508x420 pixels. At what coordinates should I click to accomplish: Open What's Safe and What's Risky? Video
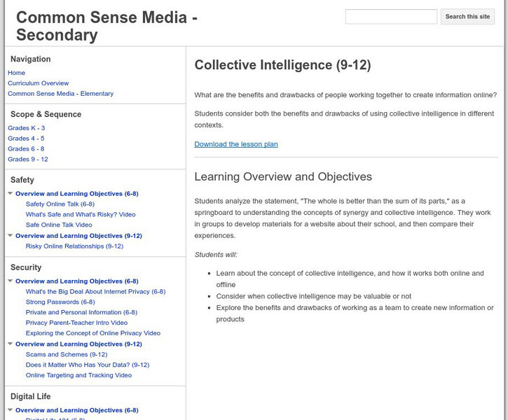coord(81,215)
